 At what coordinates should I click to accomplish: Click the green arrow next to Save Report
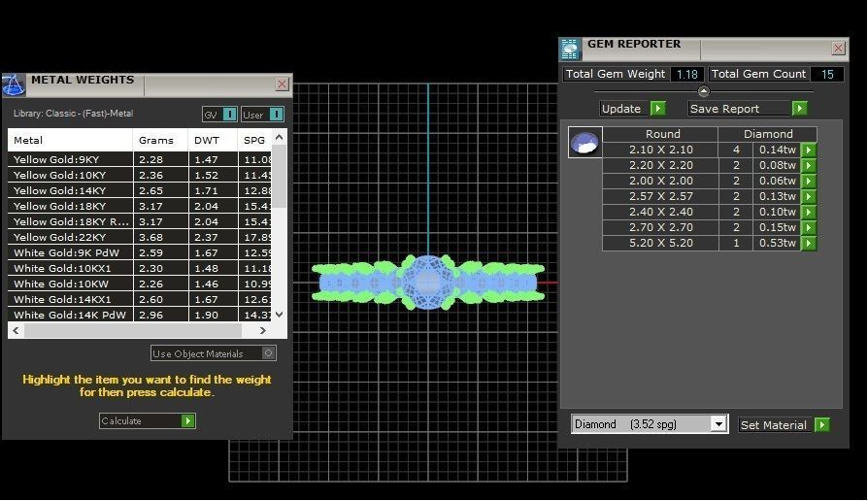point(799,109)
